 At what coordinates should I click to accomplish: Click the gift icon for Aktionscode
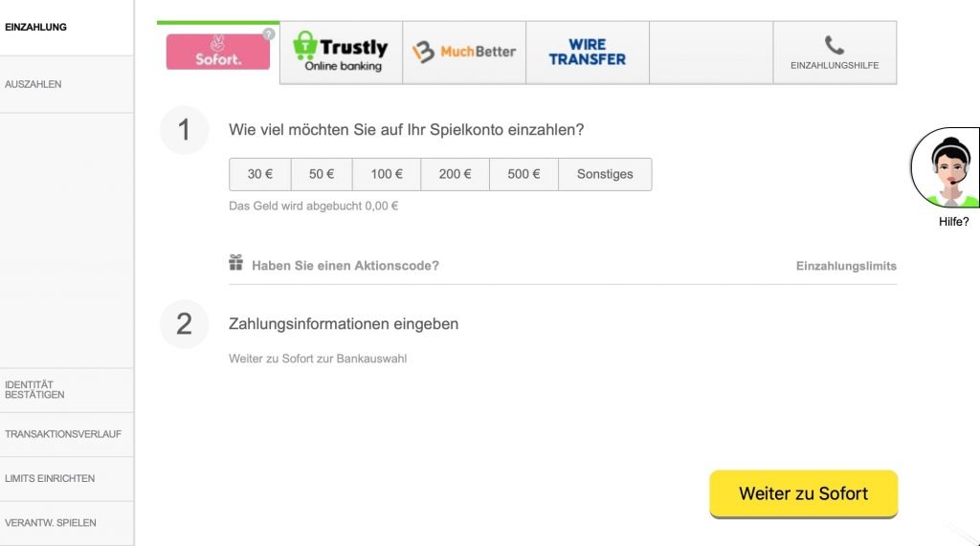(236, 263)
